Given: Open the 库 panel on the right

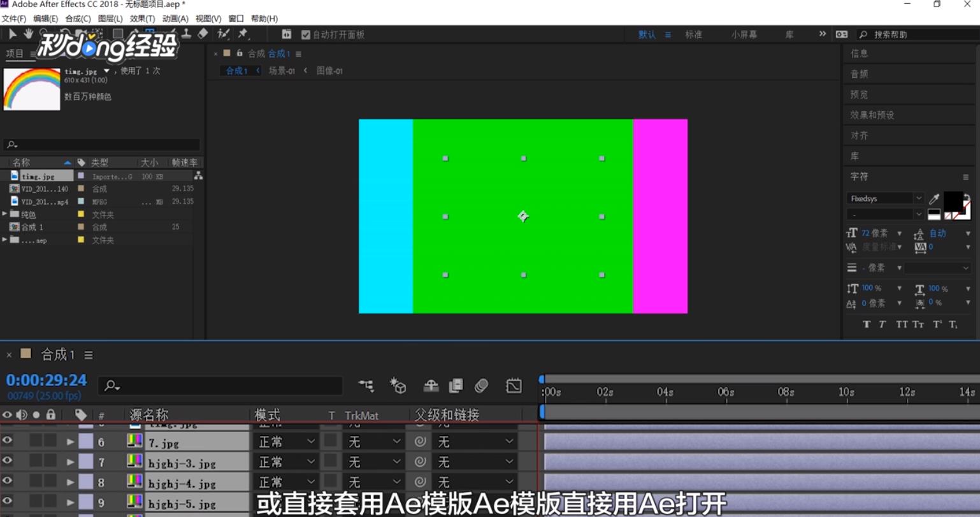Looking at the screenshot, I should click(x=858, y=156).
